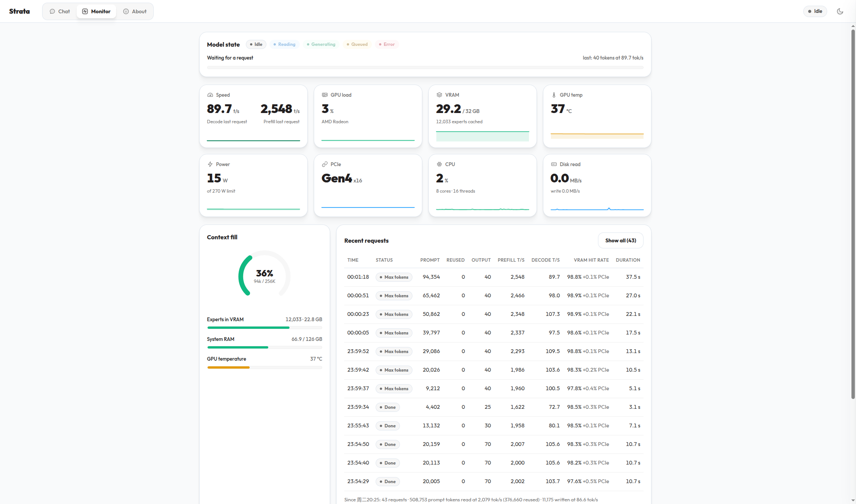This screenshot has width=856, height=504.
Task: Toggle dark mode moon icon
Action: click(x=840, y=11)
